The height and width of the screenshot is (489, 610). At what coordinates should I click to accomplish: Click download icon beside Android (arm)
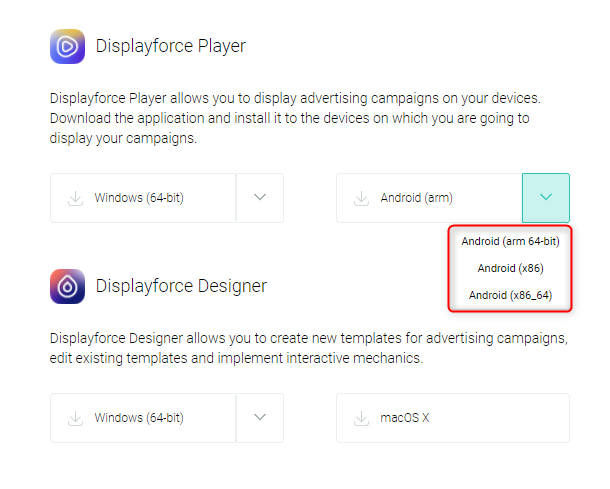click(361, 198)
